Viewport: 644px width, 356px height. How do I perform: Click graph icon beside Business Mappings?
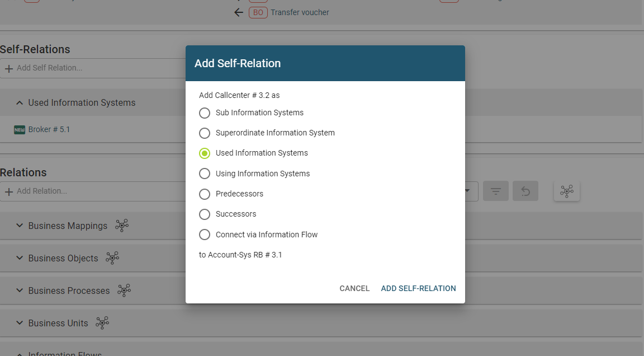tap(122, 226)
